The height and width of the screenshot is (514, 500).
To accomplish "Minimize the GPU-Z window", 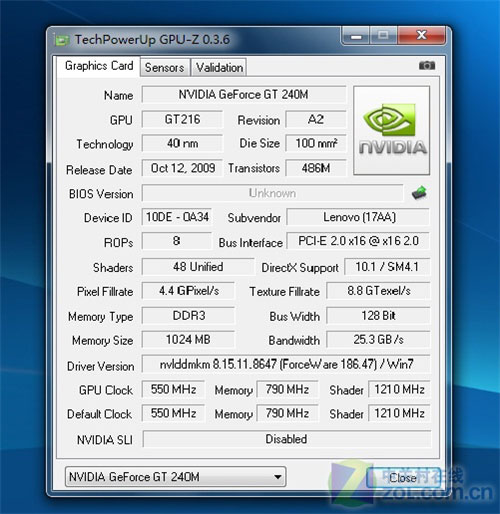I will [355, 36].
